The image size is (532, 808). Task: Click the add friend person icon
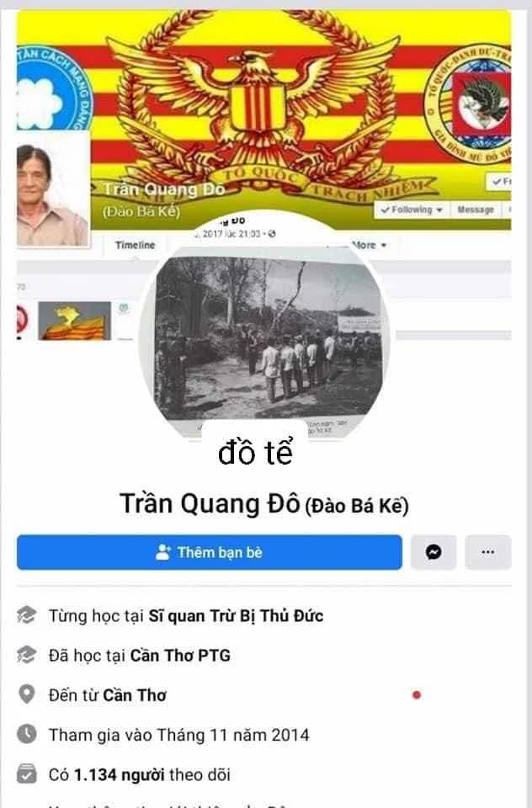pyautogui.click(x=163, y=552)
